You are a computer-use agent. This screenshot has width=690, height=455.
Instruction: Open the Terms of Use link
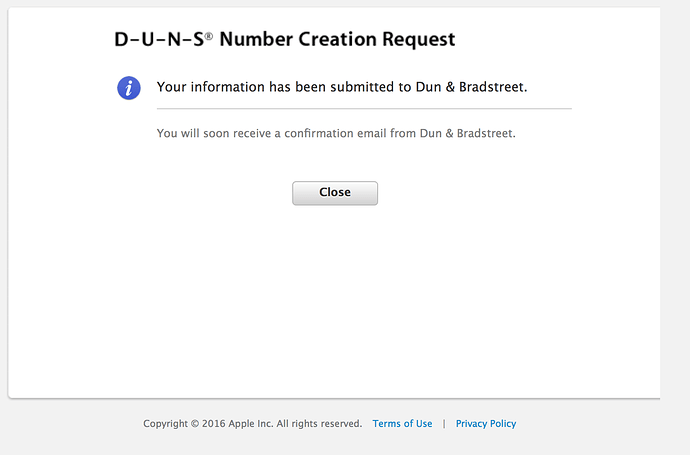[402, 423]
